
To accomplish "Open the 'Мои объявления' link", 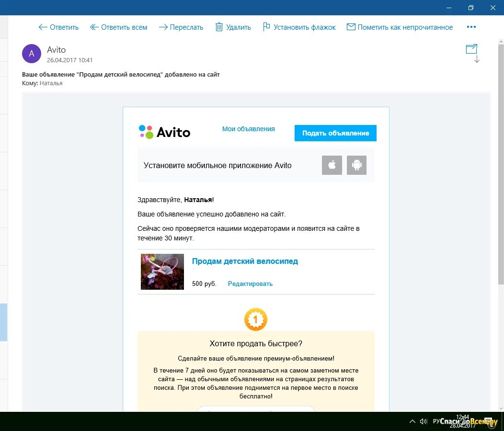I will point(249,129).
